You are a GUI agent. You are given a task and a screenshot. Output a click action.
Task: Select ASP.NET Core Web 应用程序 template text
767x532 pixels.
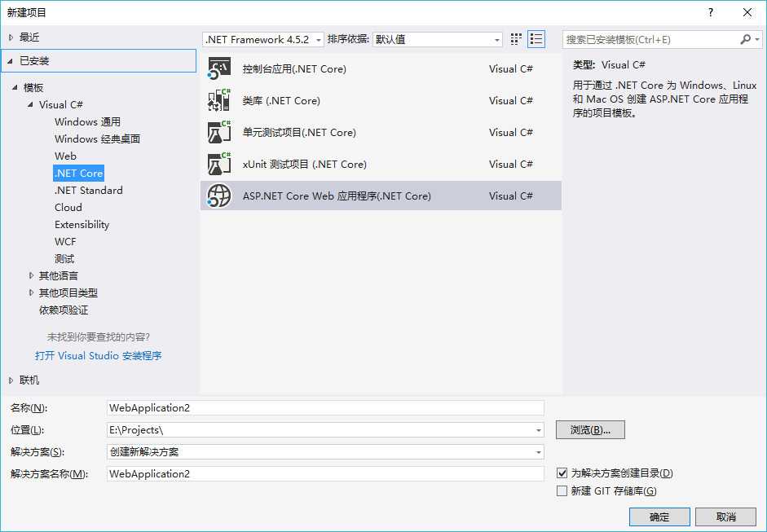coord(337,196)
